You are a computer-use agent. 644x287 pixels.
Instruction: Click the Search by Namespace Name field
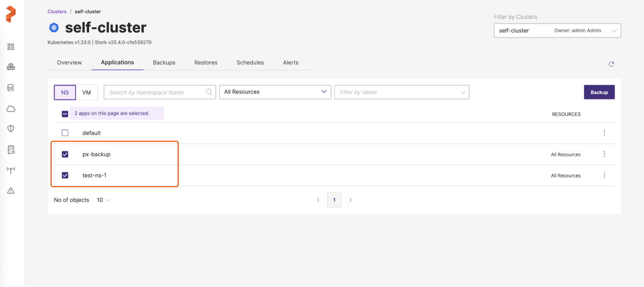[x=153, y=92]
